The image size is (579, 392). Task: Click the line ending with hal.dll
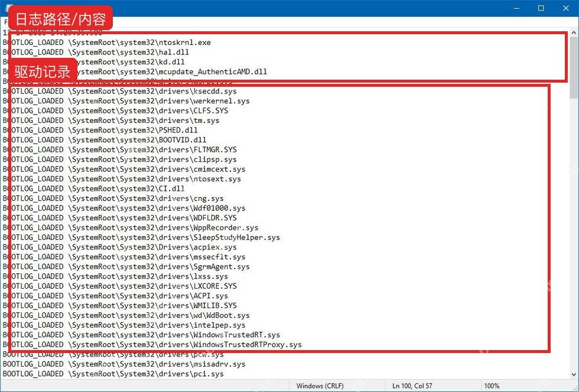96,53
